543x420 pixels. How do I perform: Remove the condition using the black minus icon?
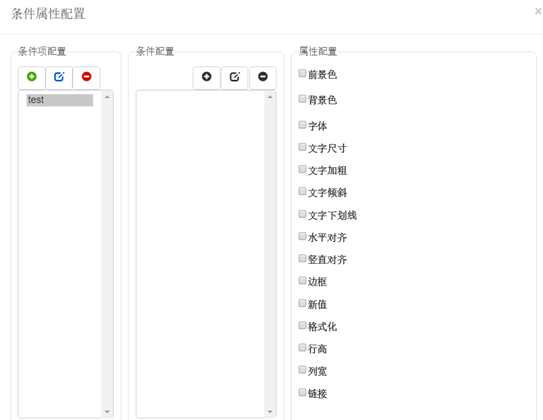(x=263, y=77)
